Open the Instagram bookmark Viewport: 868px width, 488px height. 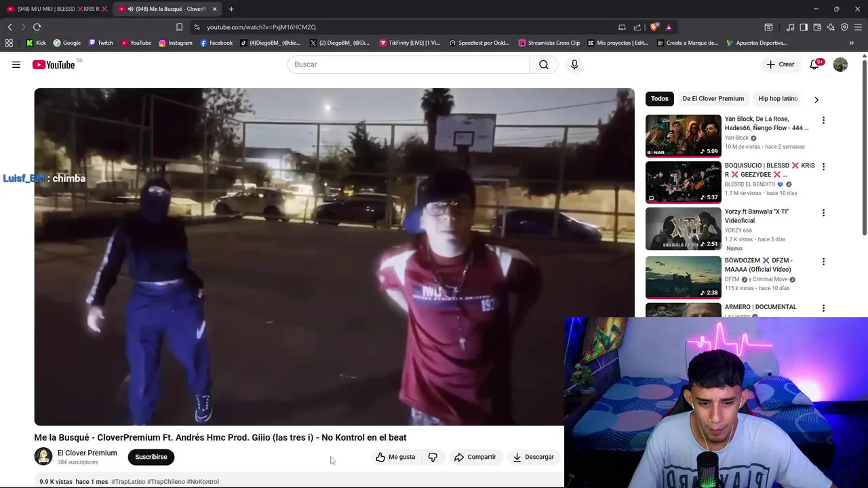(x=176, y=43)
